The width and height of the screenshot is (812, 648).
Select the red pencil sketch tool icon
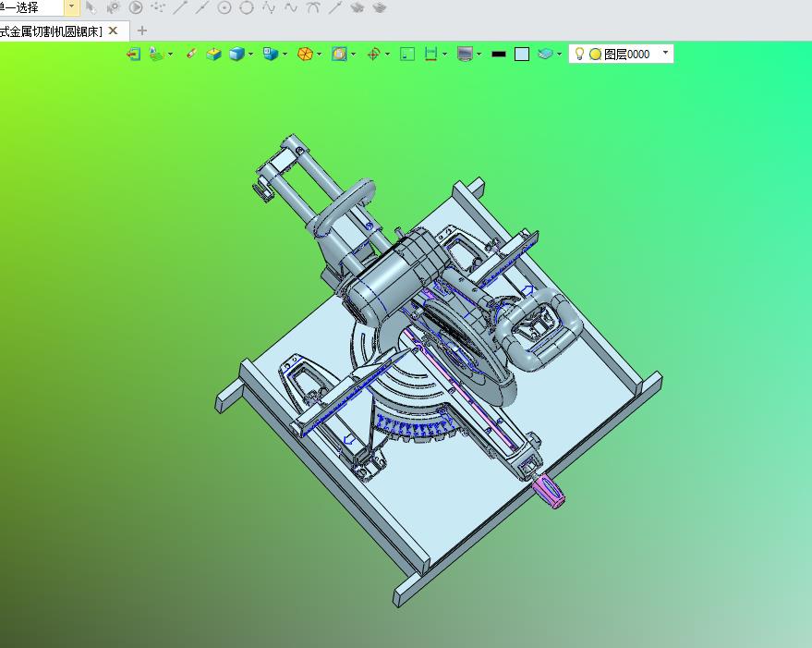191,54
